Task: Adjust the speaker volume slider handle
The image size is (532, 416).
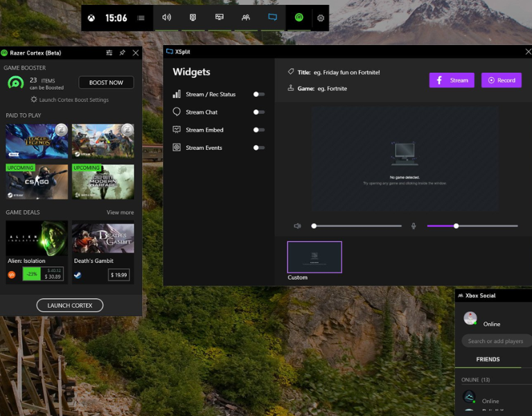Action: coord(314,226)
